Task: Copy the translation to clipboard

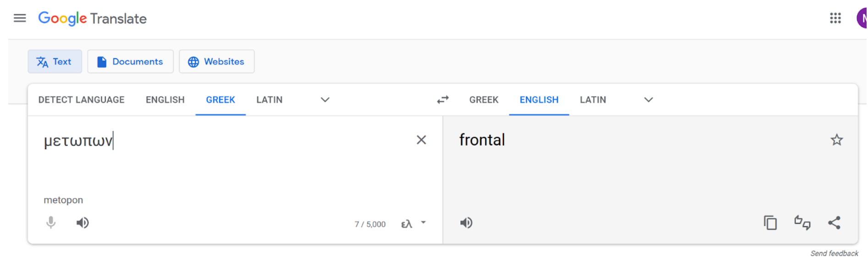Action: click(x=770, y=223)
